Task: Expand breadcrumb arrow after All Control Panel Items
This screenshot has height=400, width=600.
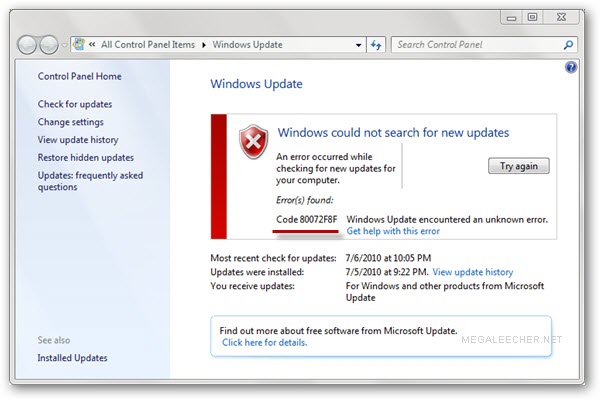Action: (x=204, y=45)
